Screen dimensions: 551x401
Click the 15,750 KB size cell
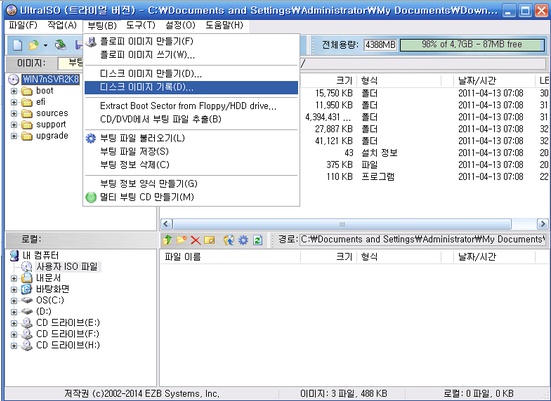tap(333, 93)
